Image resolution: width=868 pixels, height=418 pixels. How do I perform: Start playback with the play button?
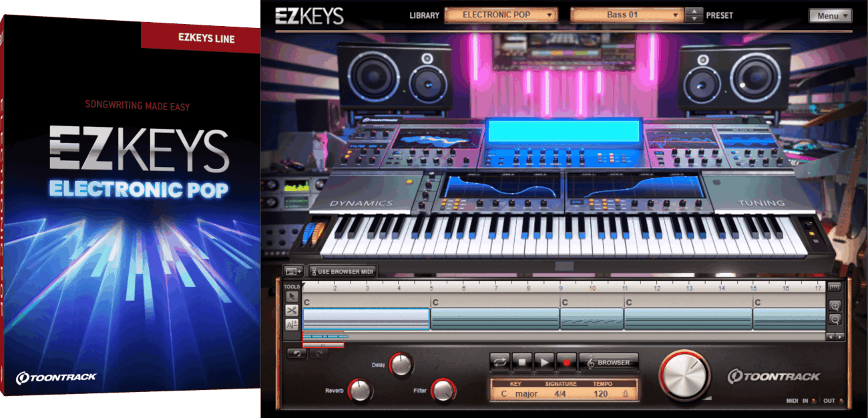544,362
